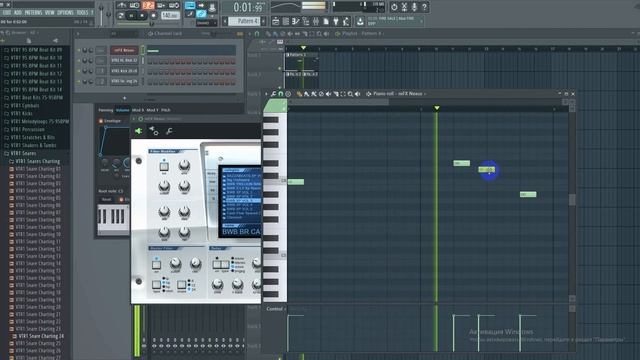640x360 pixels.
Task: Select the piano roll zoom magnifier tool
Action: tap(350, 94)
